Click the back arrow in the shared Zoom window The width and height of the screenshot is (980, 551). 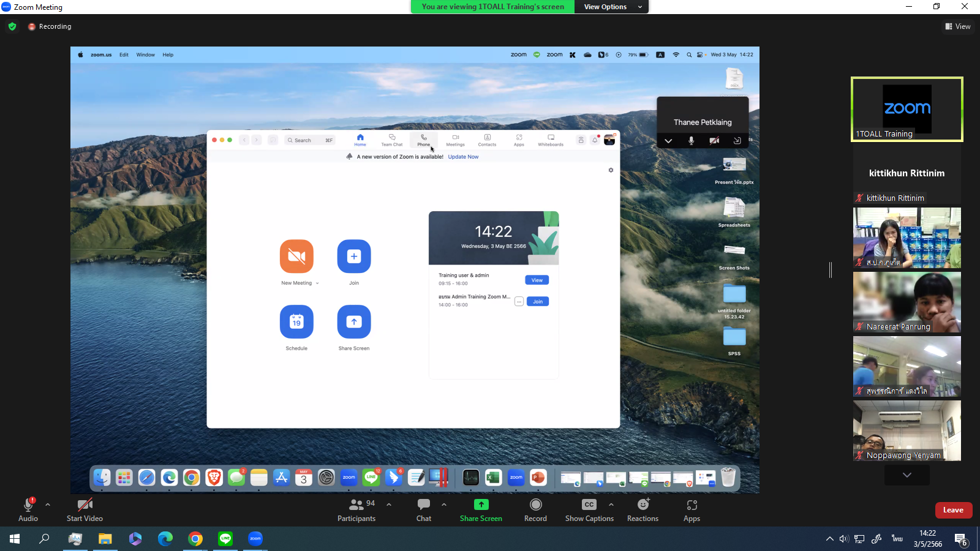click(x=244, y=140)
